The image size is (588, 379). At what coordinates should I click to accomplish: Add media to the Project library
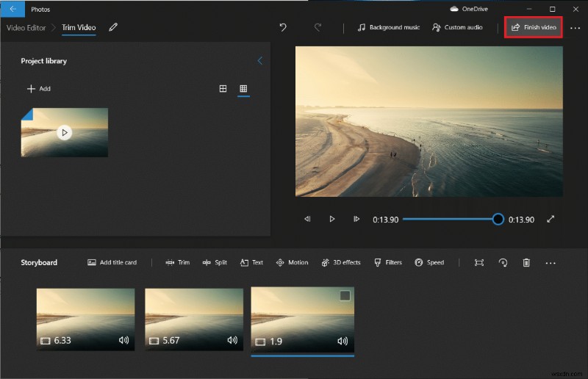[39, 89]
